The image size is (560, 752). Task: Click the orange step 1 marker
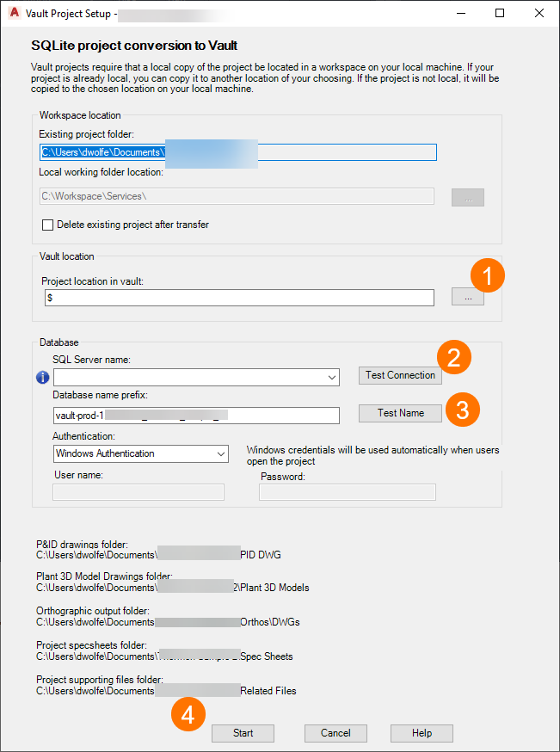click(x=488, y=277)
